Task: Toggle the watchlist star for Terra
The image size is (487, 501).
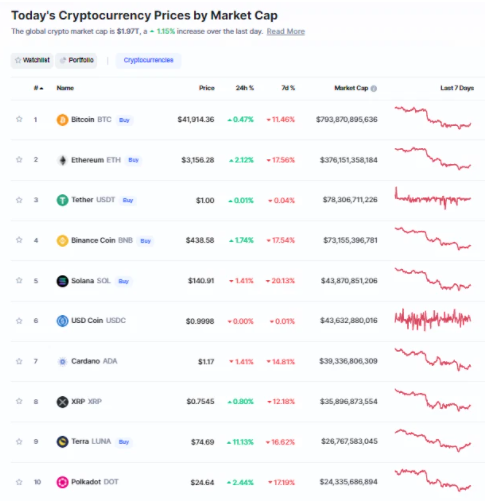Action: (x=19, y=442)
